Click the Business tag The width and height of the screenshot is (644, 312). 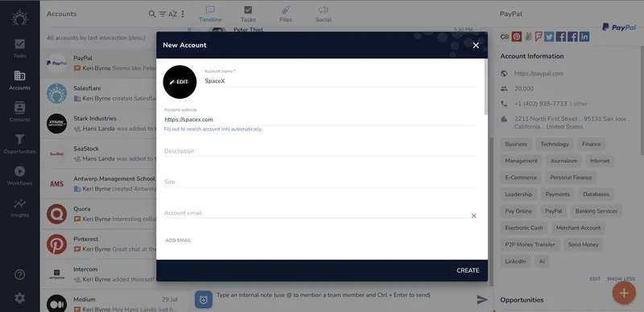coord(516,144)
